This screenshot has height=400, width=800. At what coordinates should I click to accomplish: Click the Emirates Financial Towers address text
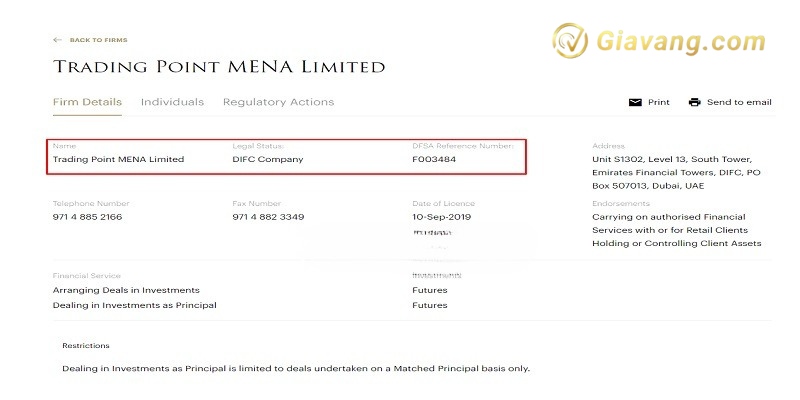click(675, 172)
